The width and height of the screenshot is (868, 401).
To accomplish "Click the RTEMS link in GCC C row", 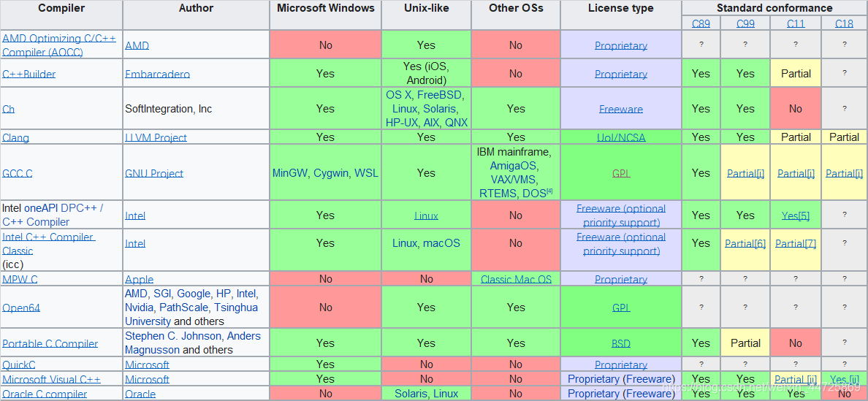I will [x=499, y=193].
